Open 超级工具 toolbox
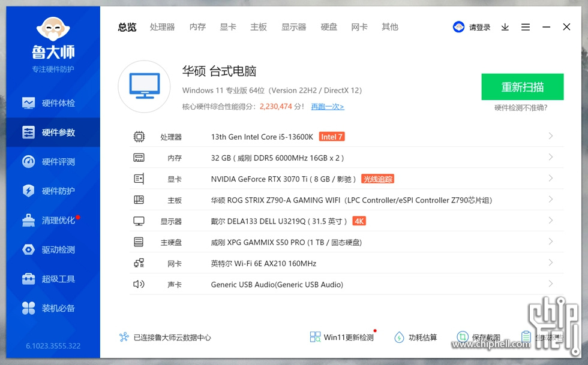588x365 pixels. point(53,279)
